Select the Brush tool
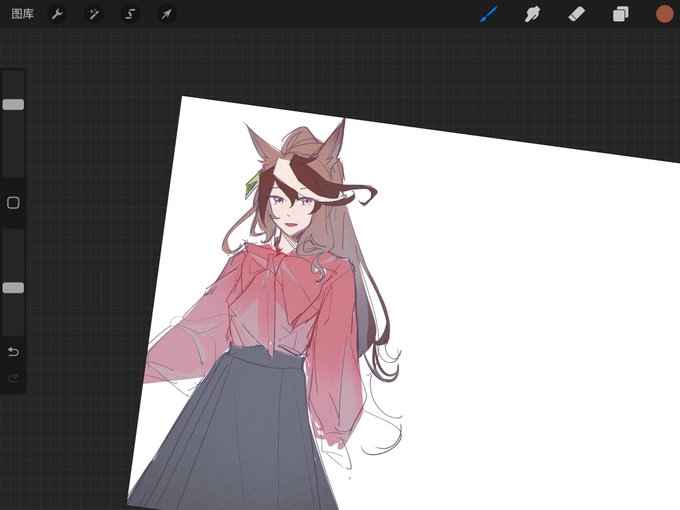Screen dimensions: 680x510 tap(489, 14)
